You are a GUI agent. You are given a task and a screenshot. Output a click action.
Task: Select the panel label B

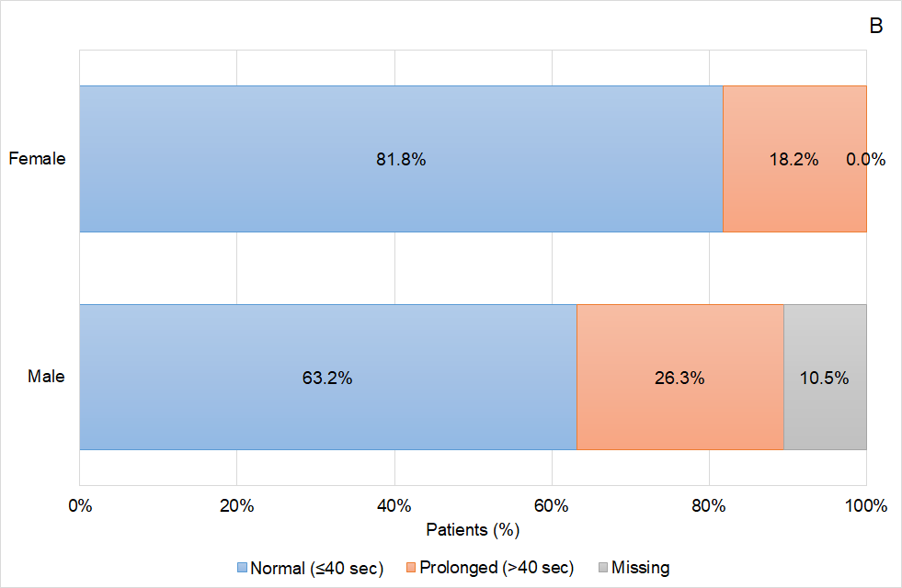click(875, 27)
